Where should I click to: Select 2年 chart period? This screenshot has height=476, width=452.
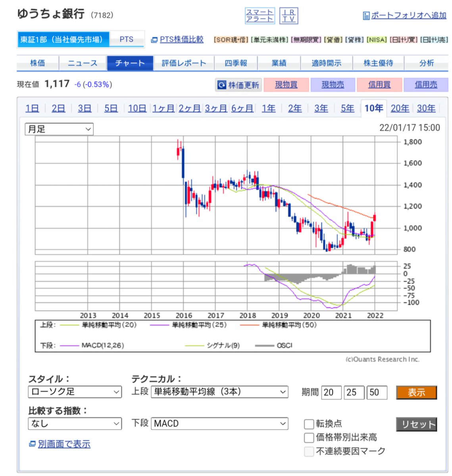(295, 109)
